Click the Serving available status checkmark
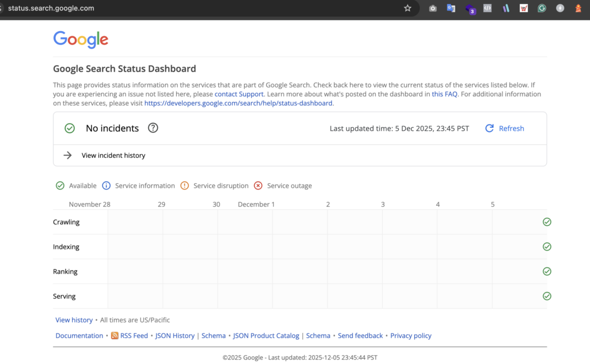The width and height of the screenshot is (590, 364). (x=547, y=296)
